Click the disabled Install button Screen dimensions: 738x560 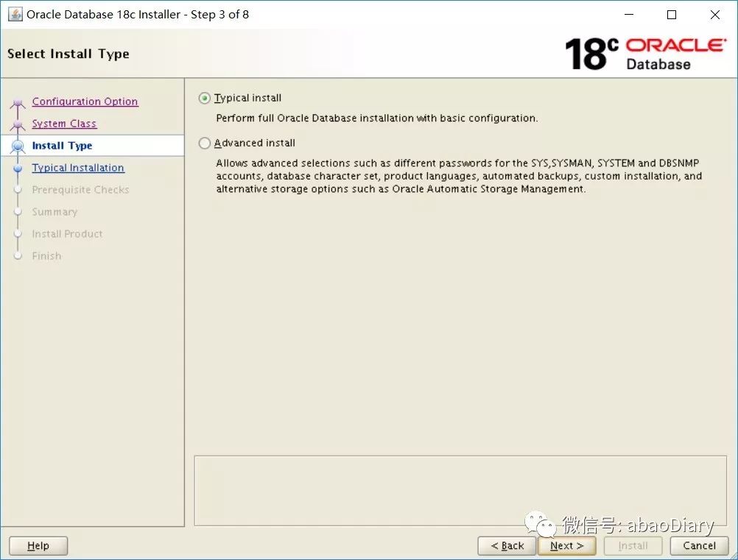(x=633, y=545)
